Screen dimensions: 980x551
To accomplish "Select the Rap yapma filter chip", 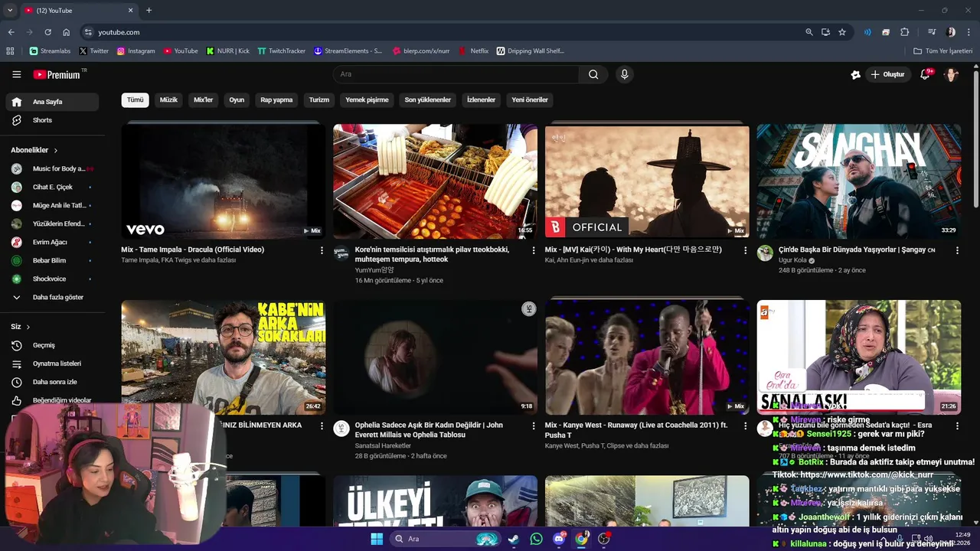I will (x=276, y=99).
